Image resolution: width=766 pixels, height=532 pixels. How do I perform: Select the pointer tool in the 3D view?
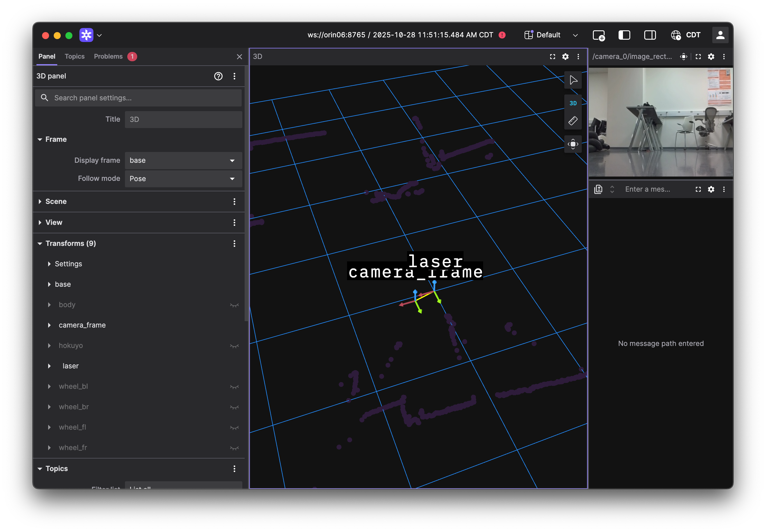click(573, 80)
